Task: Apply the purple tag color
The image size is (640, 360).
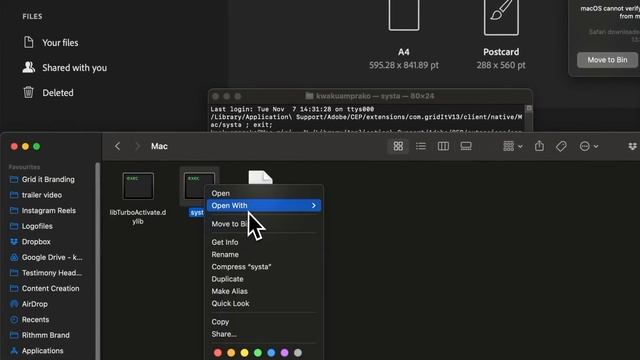Action: click(284, 353)
